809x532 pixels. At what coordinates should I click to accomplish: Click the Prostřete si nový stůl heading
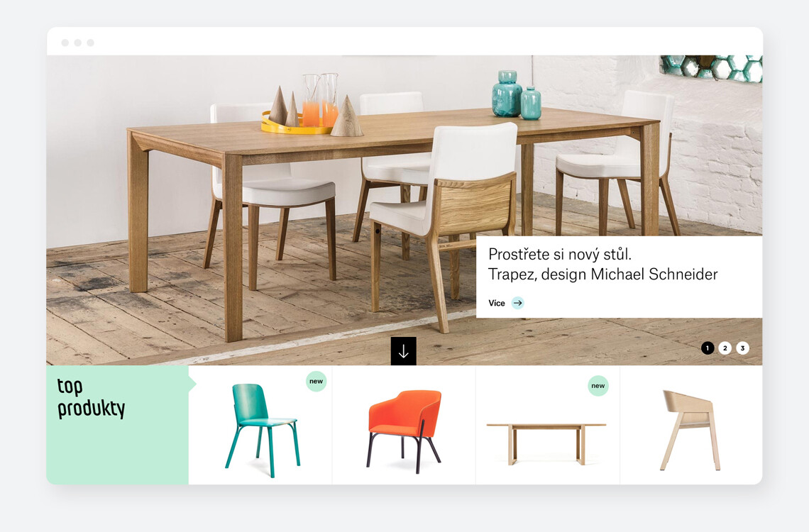click(560, 254)
